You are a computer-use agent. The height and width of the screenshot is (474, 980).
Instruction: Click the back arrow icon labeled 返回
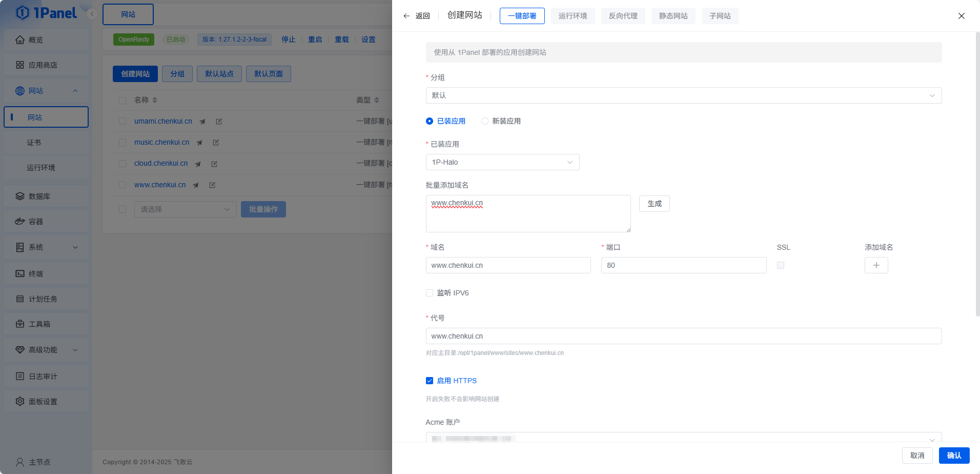407,16
